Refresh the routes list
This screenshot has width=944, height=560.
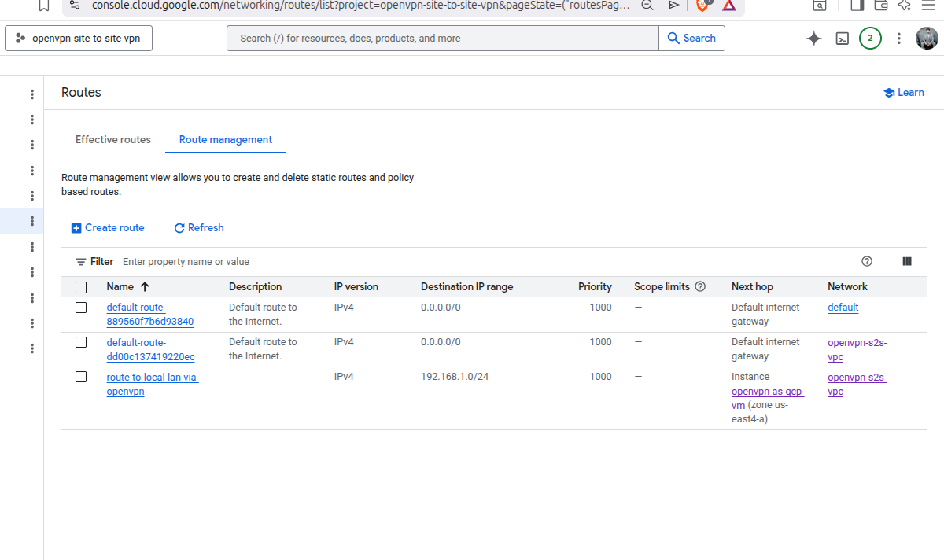tap(199, 228)
